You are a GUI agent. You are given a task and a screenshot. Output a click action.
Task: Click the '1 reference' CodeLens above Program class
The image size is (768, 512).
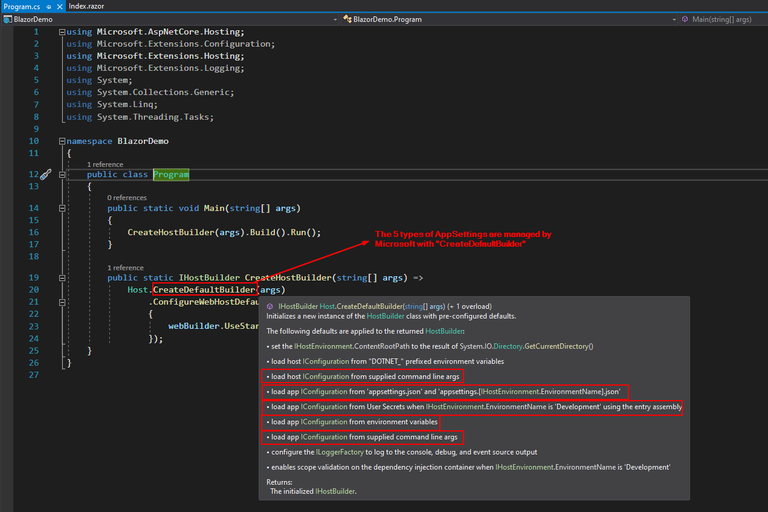point(107,163)
